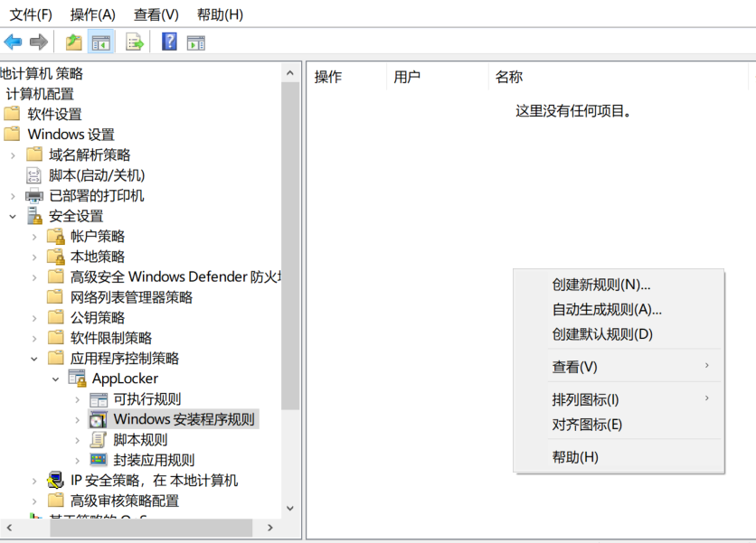
Task: Click the 名称 column header
Action: coord(509,77)
